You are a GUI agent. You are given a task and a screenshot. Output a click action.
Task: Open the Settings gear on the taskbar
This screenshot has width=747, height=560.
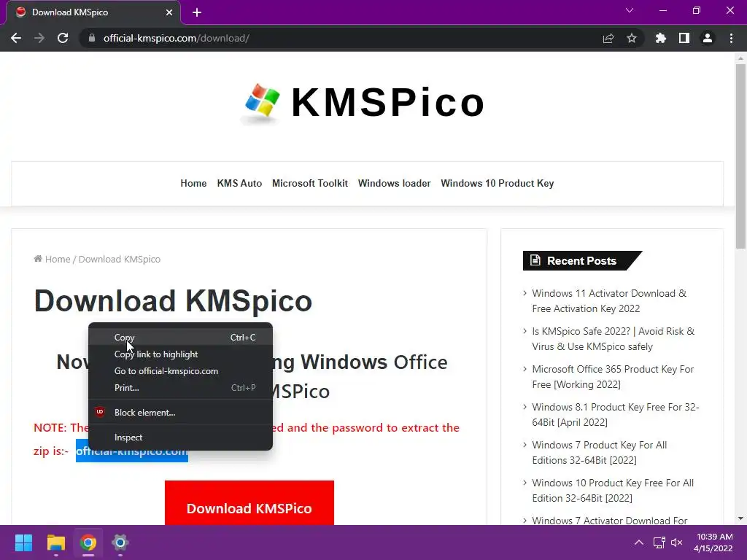(x=120, y=542)
